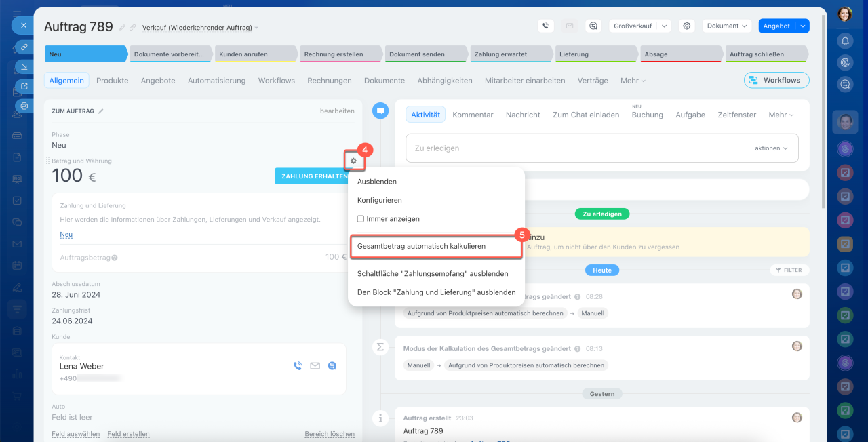Select the 'Kunden anrufen' pipeline stage

click(x=254, y=54)
